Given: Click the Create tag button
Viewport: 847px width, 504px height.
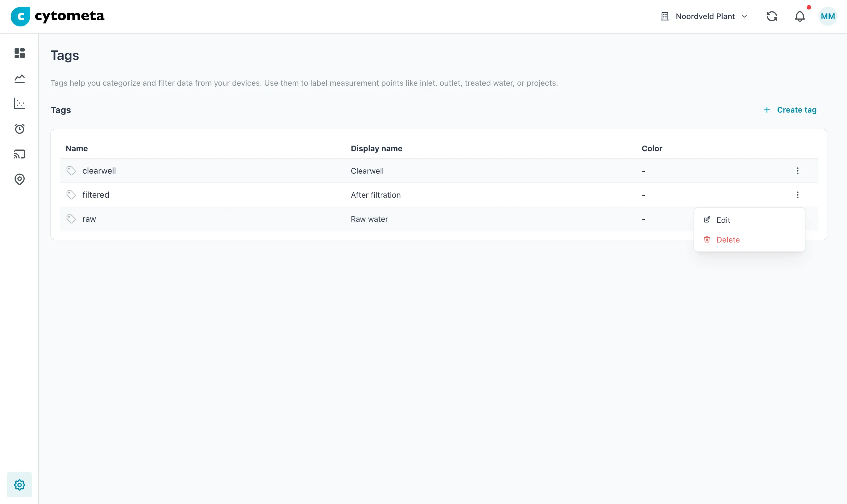Looking at the screenshot, I should 790,110.
